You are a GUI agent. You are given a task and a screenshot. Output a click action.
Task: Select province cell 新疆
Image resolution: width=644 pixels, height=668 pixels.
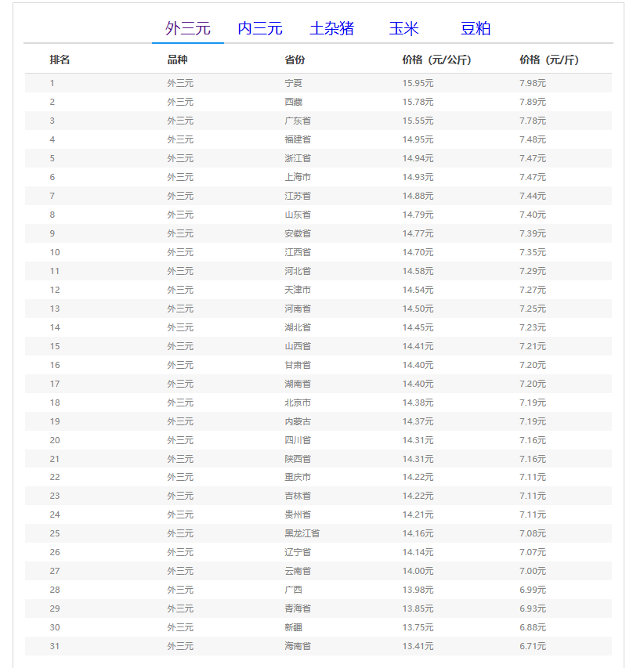click(294, 627)
